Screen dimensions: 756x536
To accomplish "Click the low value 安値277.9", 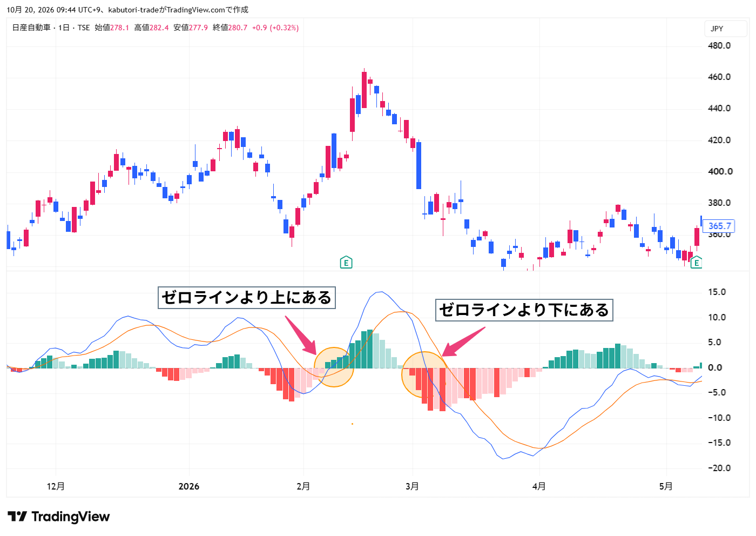I will coord(191,28).
